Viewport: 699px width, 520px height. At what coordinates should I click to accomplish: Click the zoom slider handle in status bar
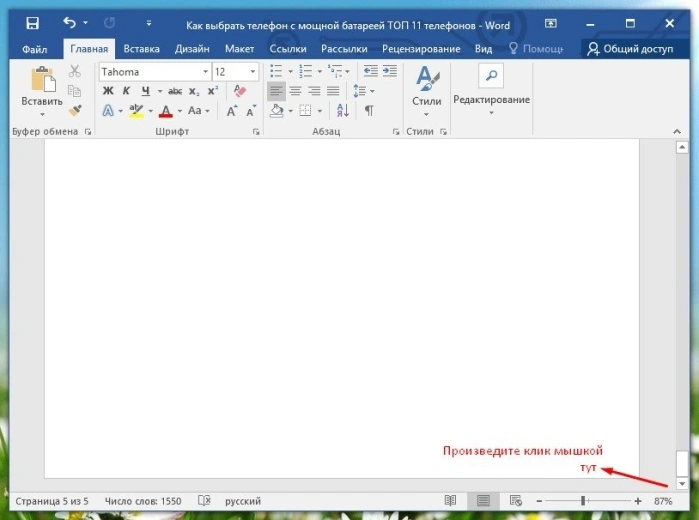583,501
